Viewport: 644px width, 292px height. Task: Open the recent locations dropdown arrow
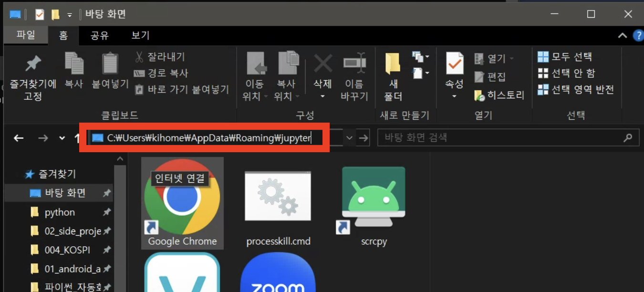click(x=62, y=138)
